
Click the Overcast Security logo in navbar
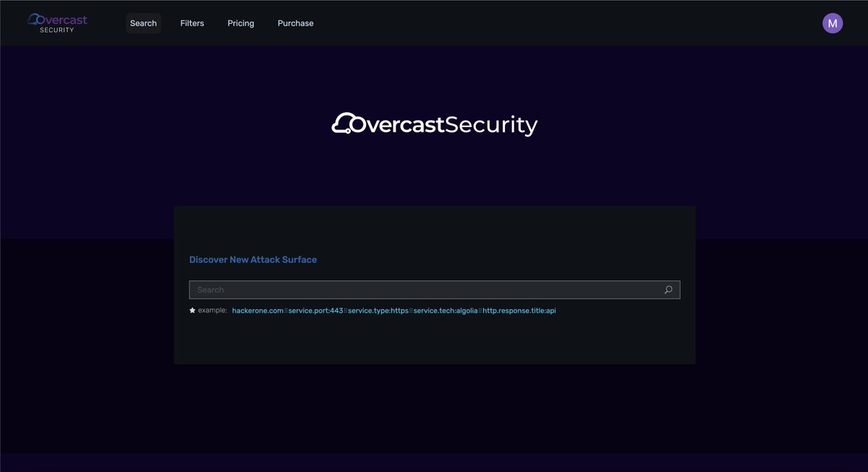56,23
